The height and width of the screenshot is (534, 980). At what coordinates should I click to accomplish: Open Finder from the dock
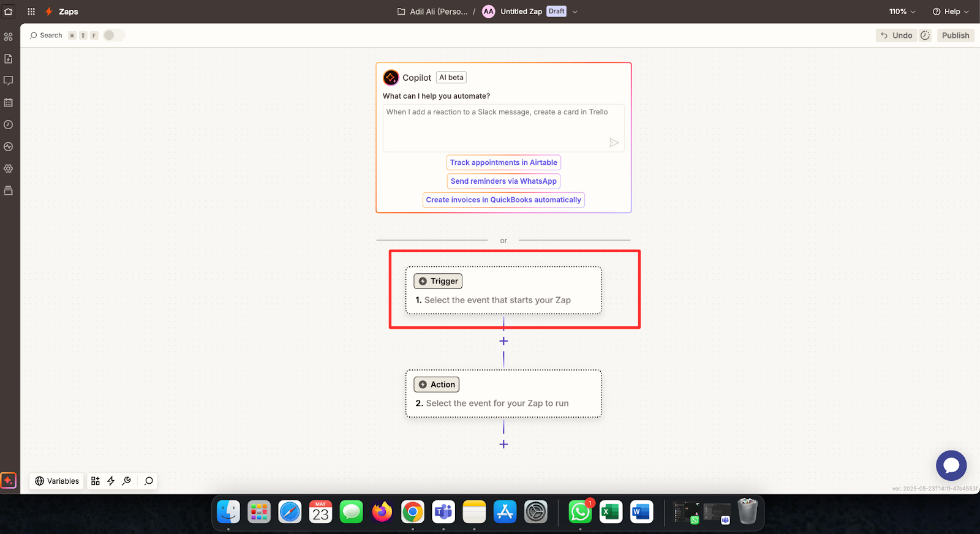tap(228, 512)
